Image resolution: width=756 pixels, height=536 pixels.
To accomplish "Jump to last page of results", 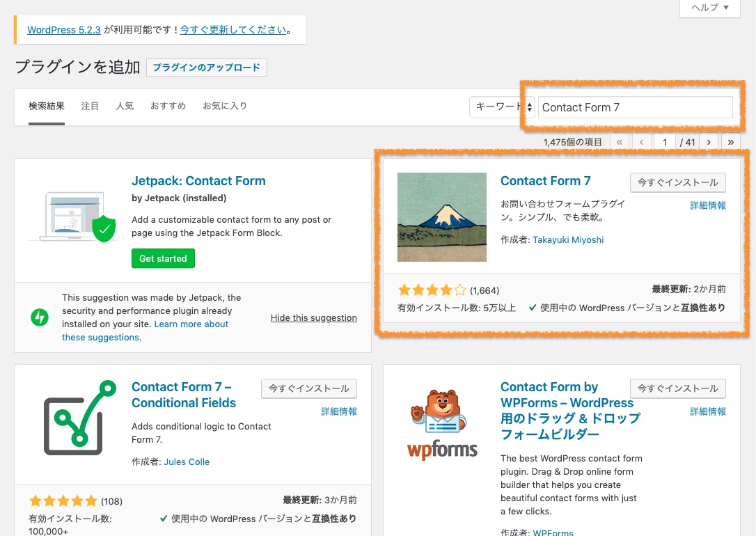I will click(730, 142).
